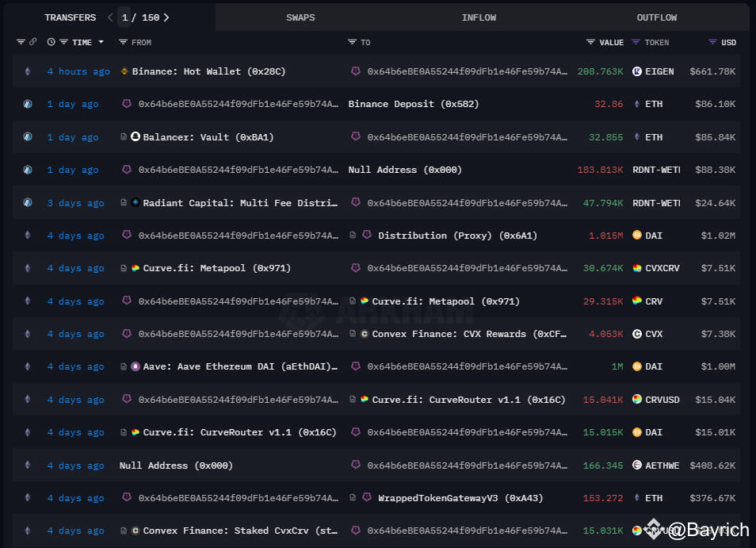This screenshot has height=548, width=756.
Task: Click the CVX token icon
Action: click(637, 334)
